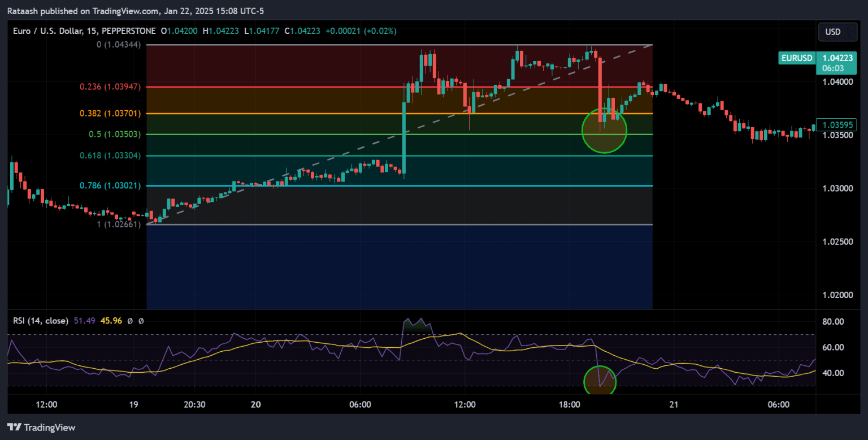Click the 21 date label on the time axis
This screenshot has width=868, height=440.
coord(673,404)
